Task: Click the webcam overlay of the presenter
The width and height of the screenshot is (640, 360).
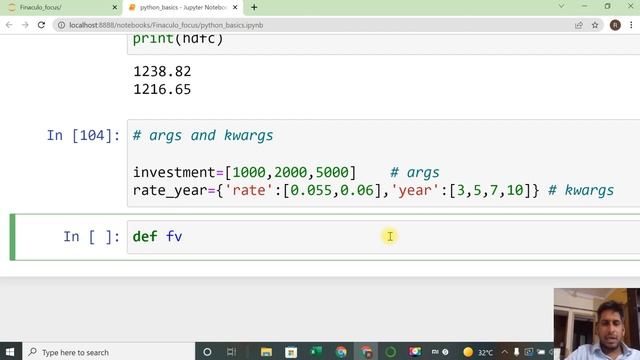Action: click(597, 324)
